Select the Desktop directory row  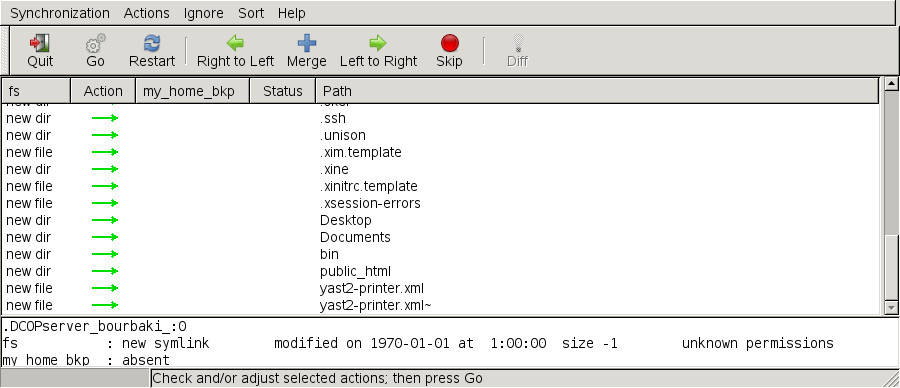click(440, 220)
